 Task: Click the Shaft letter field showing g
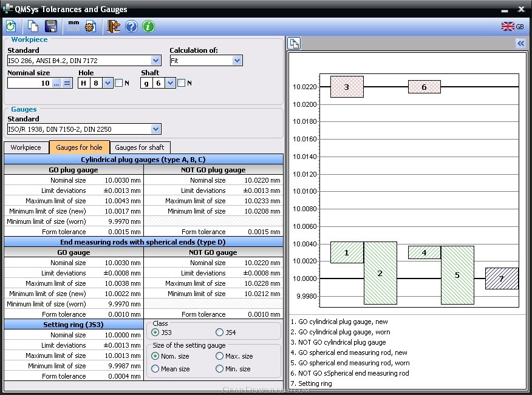[x=146, y=83]
